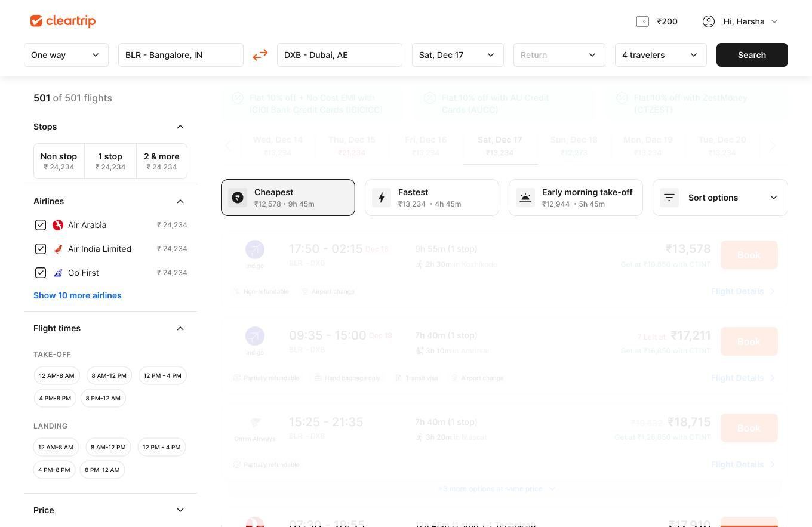The image size is (812, 527).
Task: Collapse the Flight times section
Action: [180, 328]
